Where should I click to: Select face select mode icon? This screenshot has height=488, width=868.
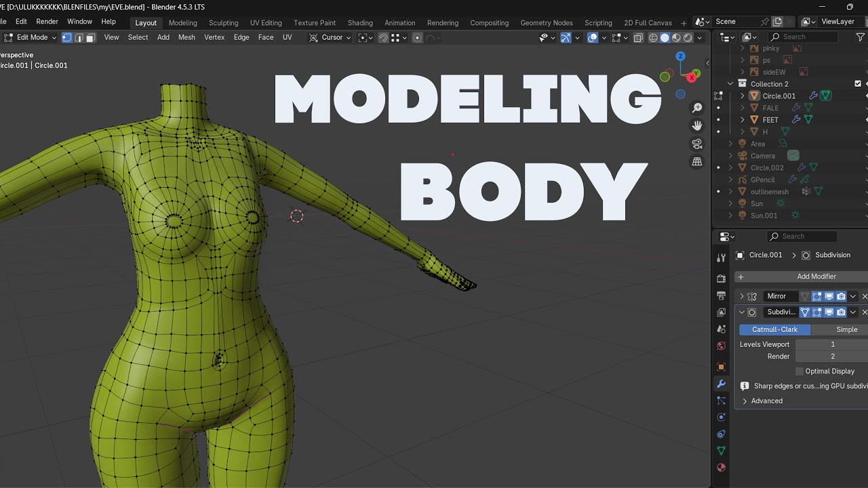tap(90, 37)
